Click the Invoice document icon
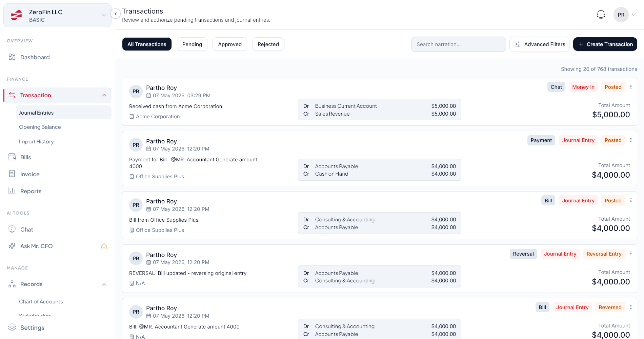This screenshot has width=644, height=339. click(x=12, y=174)
